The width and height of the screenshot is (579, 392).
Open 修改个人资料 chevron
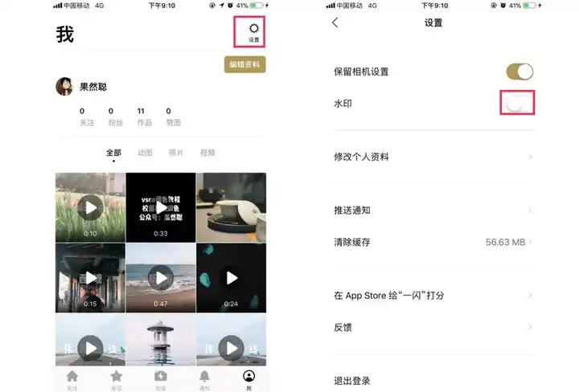tap(530, 157)
